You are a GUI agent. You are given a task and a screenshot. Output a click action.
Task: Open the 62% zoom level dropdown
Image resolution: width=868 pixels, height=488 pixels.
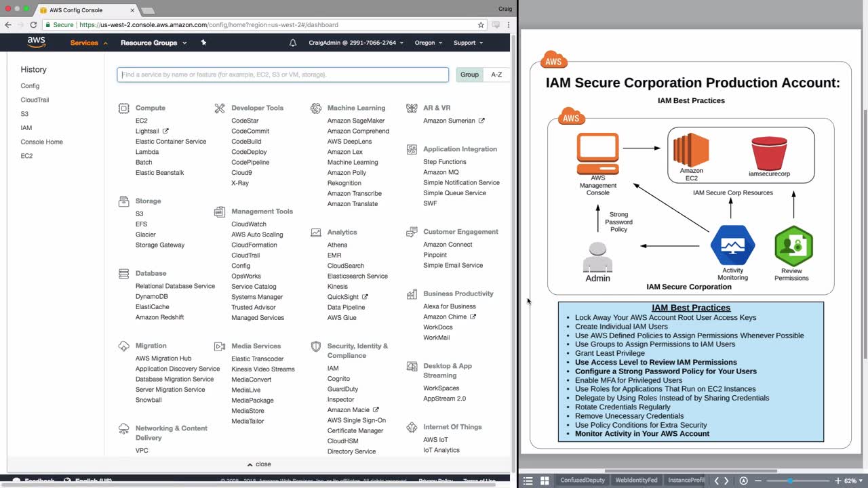pyautogui.click(x=854, y=481)
